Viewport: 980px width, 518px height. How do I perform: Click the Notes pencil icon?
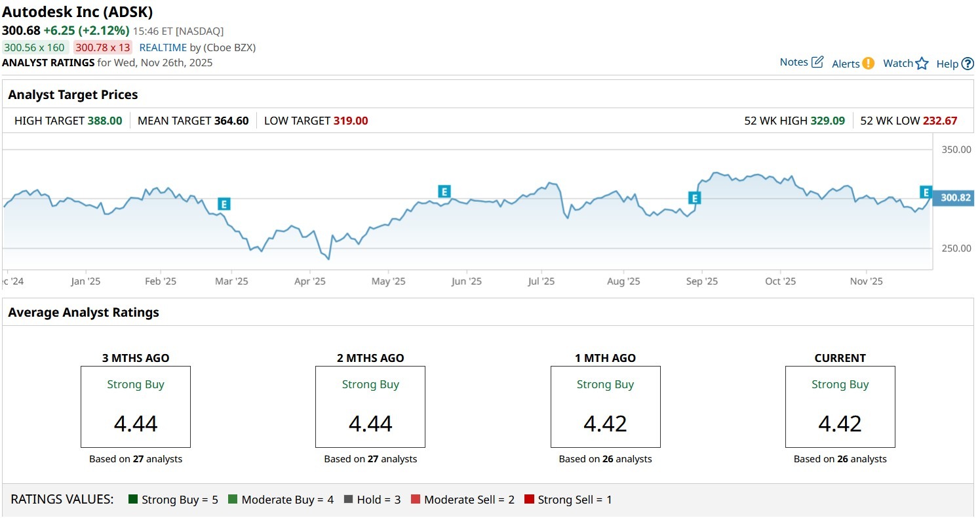coord(817,62)
